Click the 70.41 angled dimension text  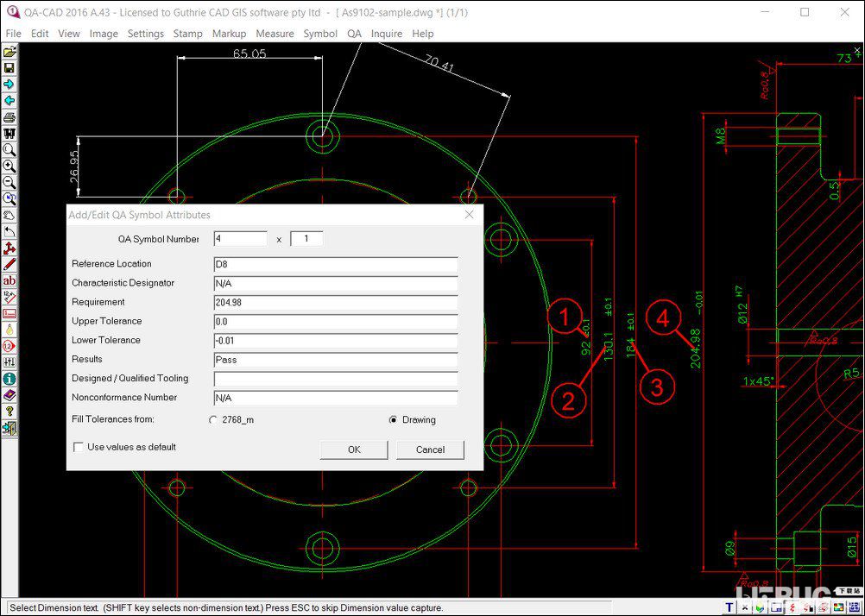coord(439,65)
